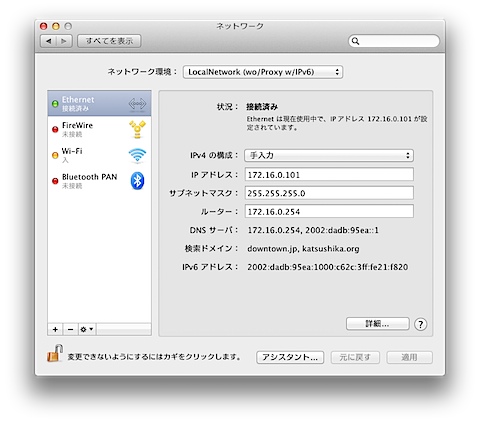Go back with the left arrow button
This screenshot has width=478, height=424.
(x=49, y=41)
